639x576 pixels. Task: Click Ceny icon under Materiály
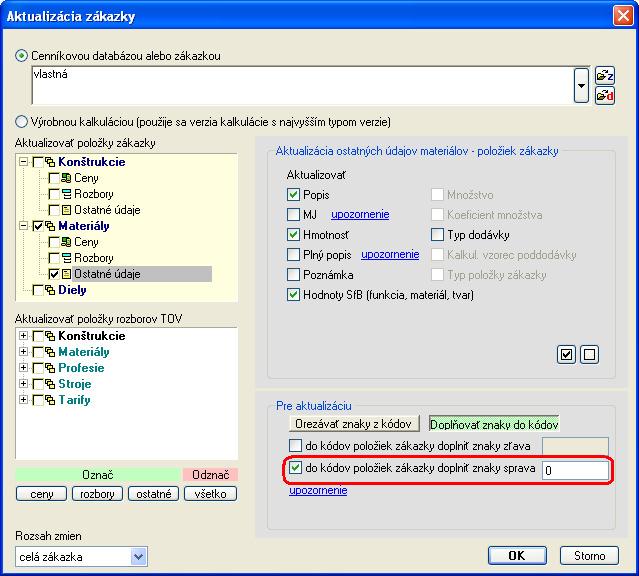click(66, 242)
